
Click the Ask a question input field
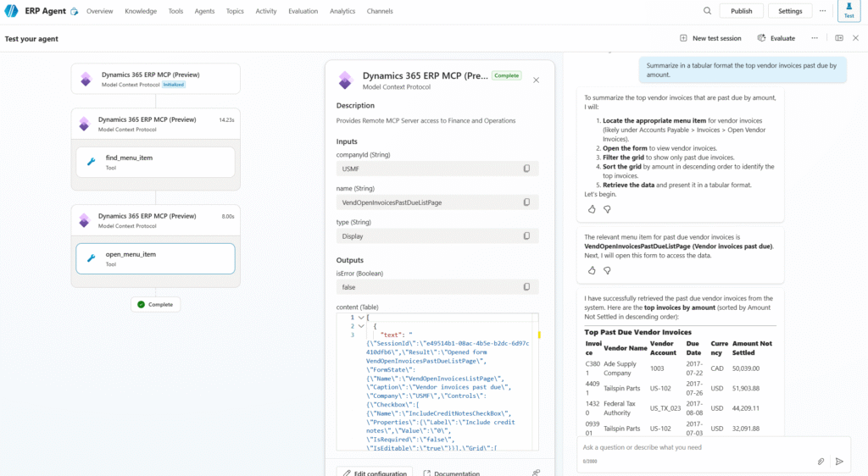(x=695, y=447)
